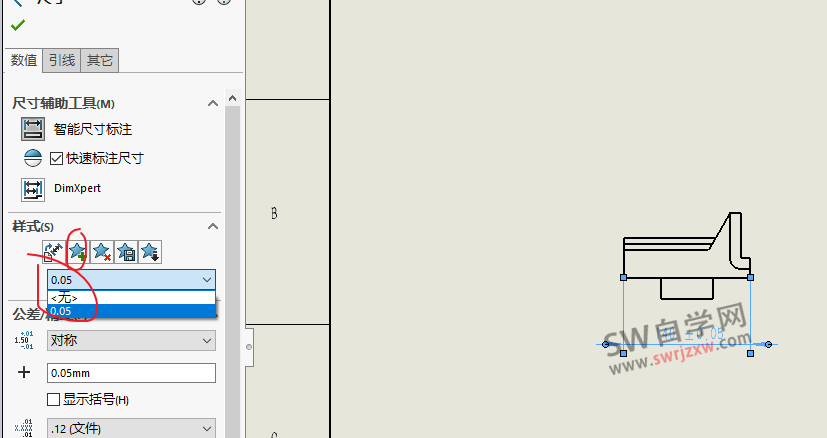Image resolution: width=827 pixels, height=438 pixels.
Task: Click the back arrow in panel header
Action: pos(18,3)
